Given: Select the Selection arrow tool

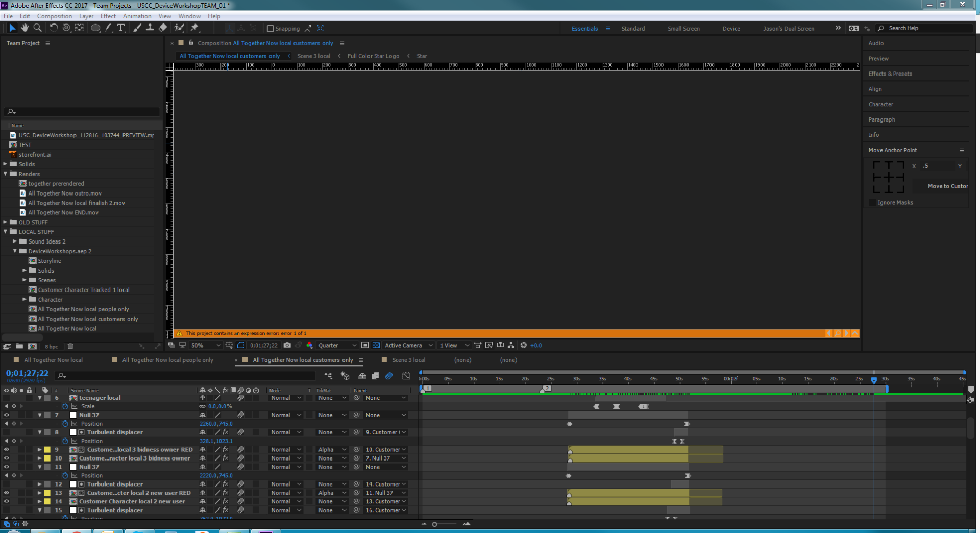Looking at the screenshot, I should pos(12,28).
